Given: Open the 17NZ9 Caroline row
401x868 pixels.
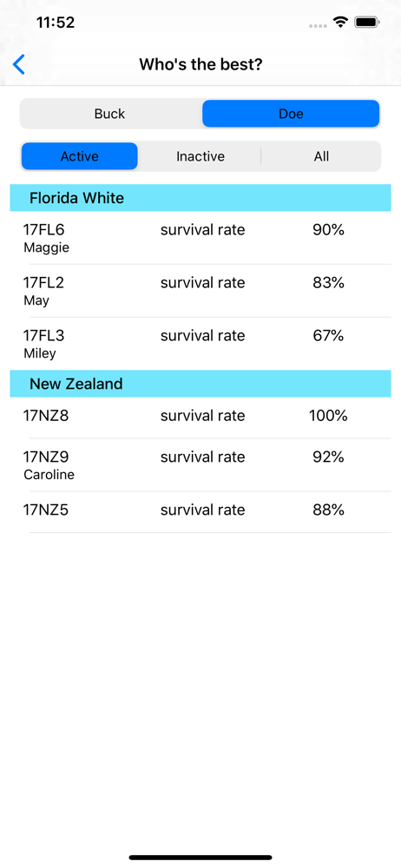Looking at the screenshot, I should pos(200,465).
